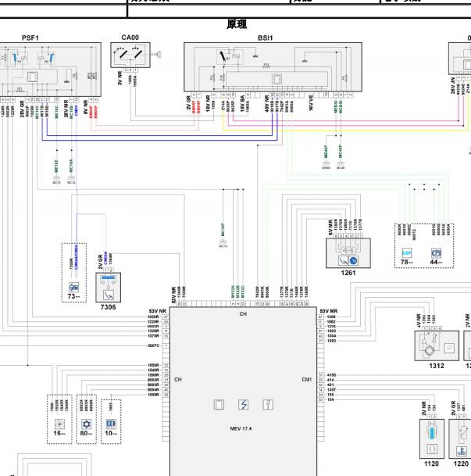Image resolution: width=471 pixels, height=476 pixels.
Task: Click the lightning bolt icon in MEV 17.4
Action: 243,405
